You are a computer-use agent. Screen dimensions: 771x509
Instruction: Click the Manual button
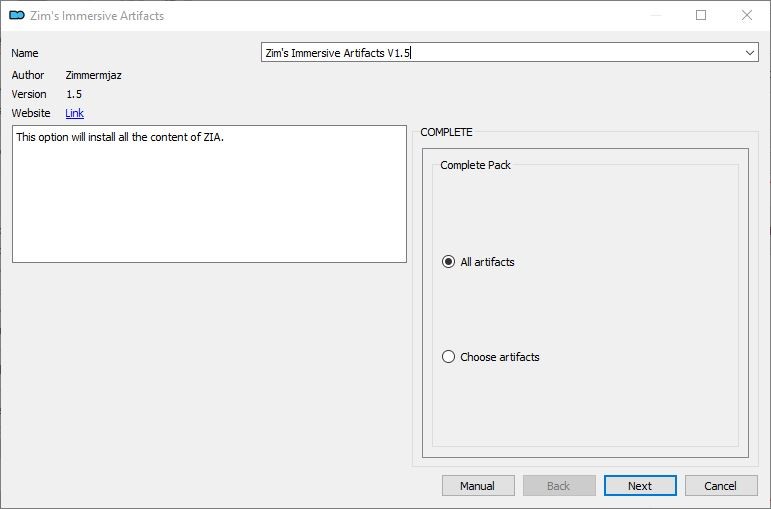(478, 486)
